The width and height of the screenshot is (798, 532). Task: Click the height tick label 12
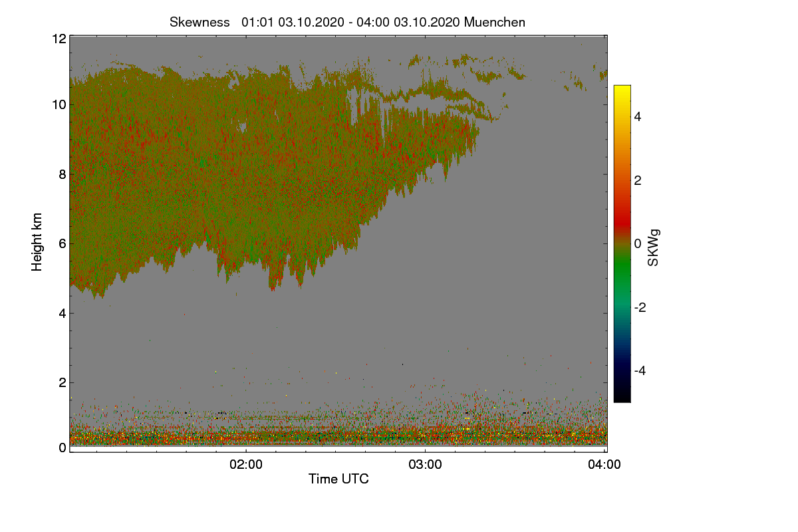click(59, 39)
